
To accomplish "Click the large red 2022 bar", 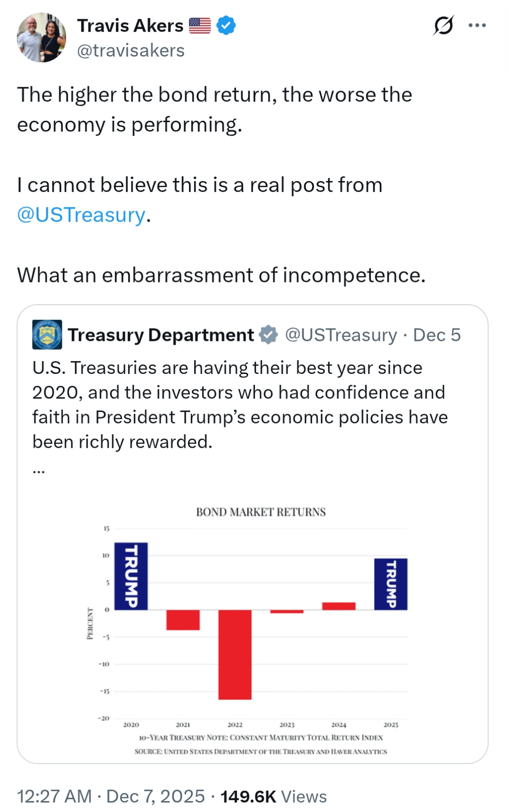I will [235, 655].
